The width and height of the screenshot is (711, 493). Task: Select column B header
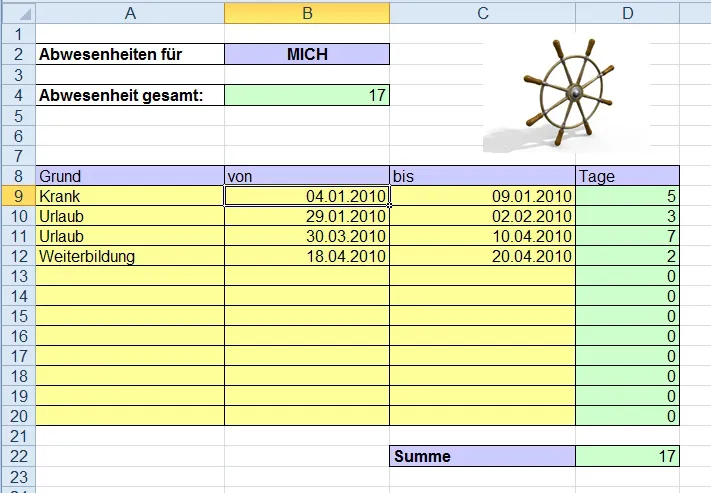[307, 13]
